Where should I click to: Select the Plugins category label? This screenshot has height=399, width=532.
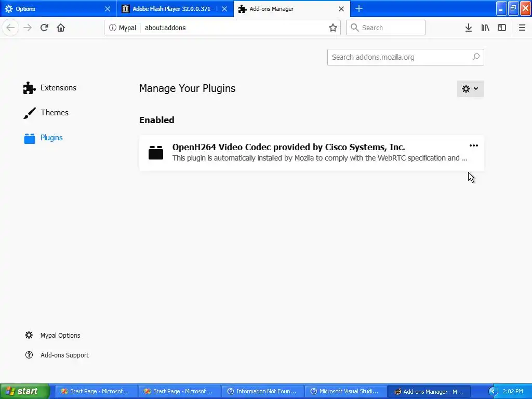click(x=51, y=138)
